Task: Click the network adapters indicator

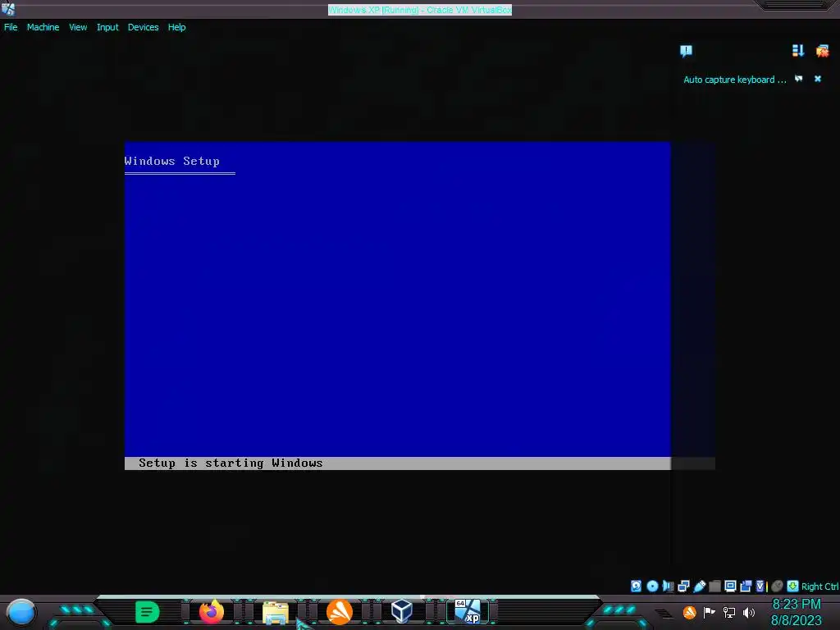Action: point(683,586)
